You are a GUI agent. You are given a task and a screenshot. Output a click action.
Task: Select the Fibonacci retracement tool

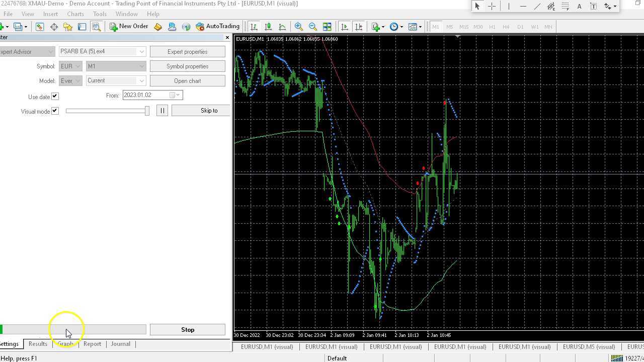click(x=565, y=6)
